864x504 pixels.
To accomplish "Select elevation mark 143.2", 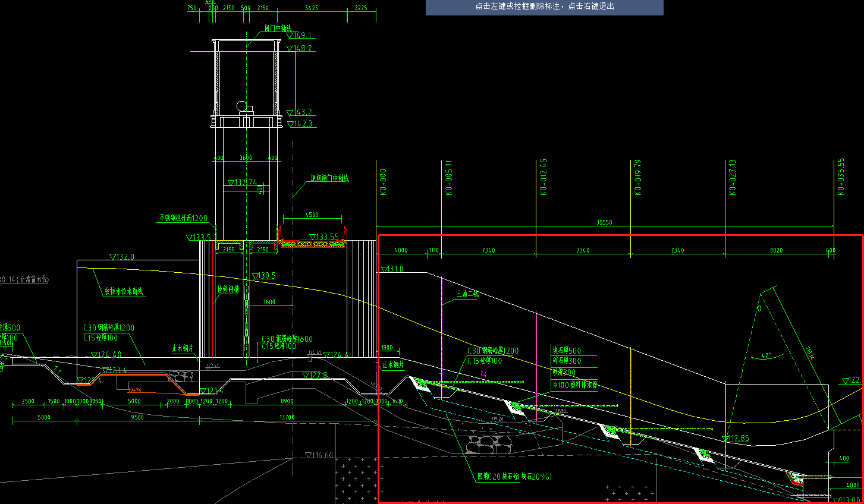I will (299, 112).
